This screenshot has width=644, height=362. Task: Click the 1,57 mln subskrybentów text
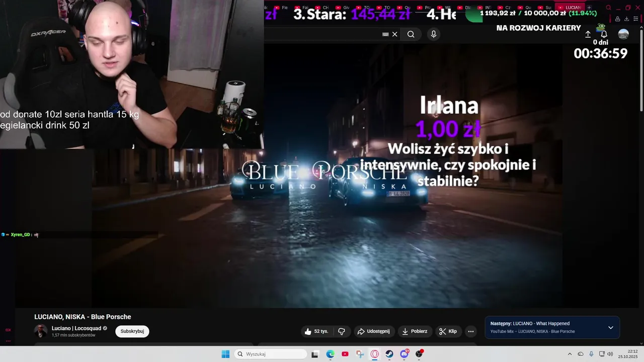click(x=73, y=335)
